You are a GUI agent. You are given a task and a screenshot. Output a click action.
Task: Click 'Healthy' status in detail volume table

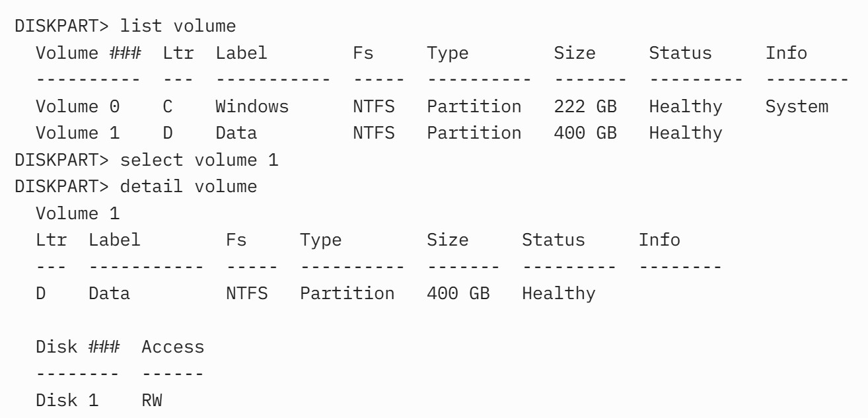coord(559,293)
